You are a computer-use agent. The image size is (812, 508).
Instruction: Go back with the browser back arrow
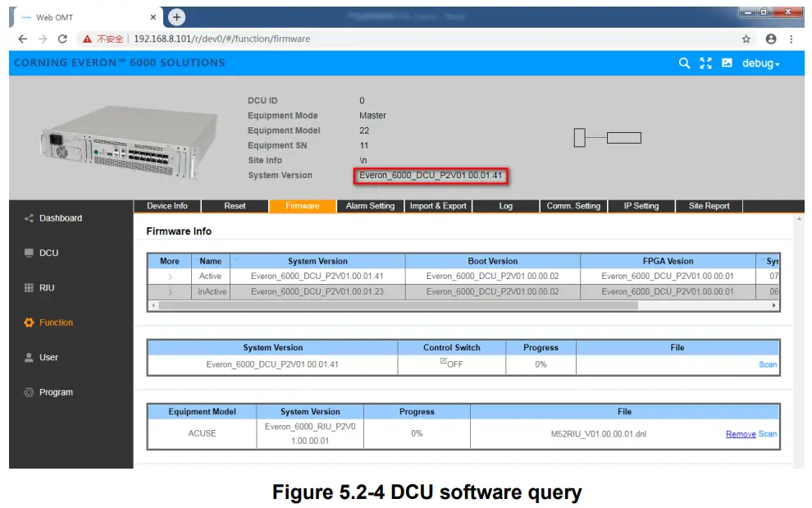click(23, 39)
